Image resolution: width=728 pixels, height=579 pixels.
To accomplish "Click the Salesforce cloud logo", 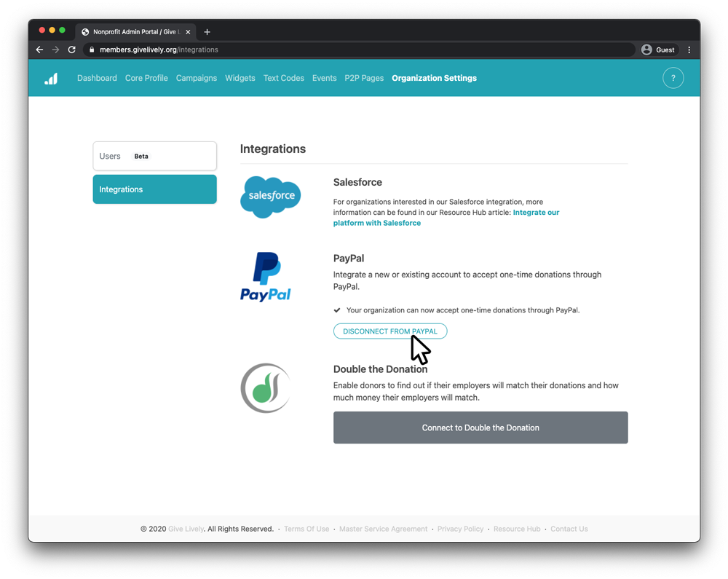I will point(271,197).
